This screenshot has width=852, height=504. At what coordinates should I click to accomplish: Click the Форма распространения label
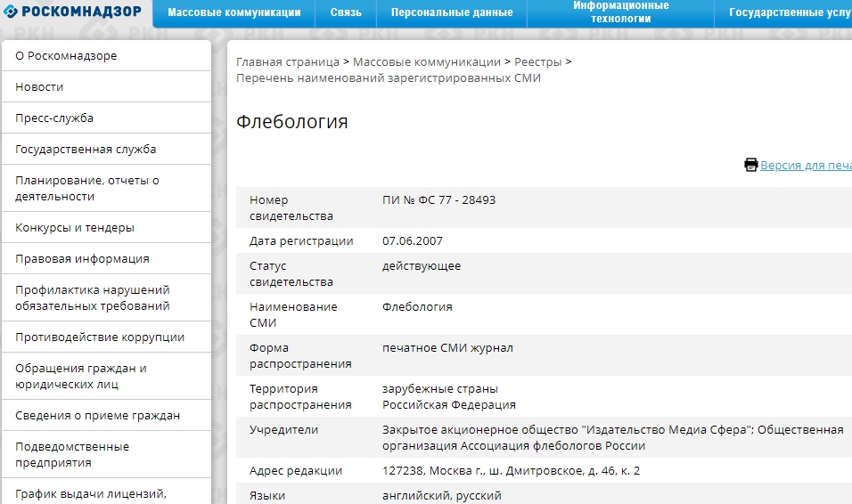point(300,355)
